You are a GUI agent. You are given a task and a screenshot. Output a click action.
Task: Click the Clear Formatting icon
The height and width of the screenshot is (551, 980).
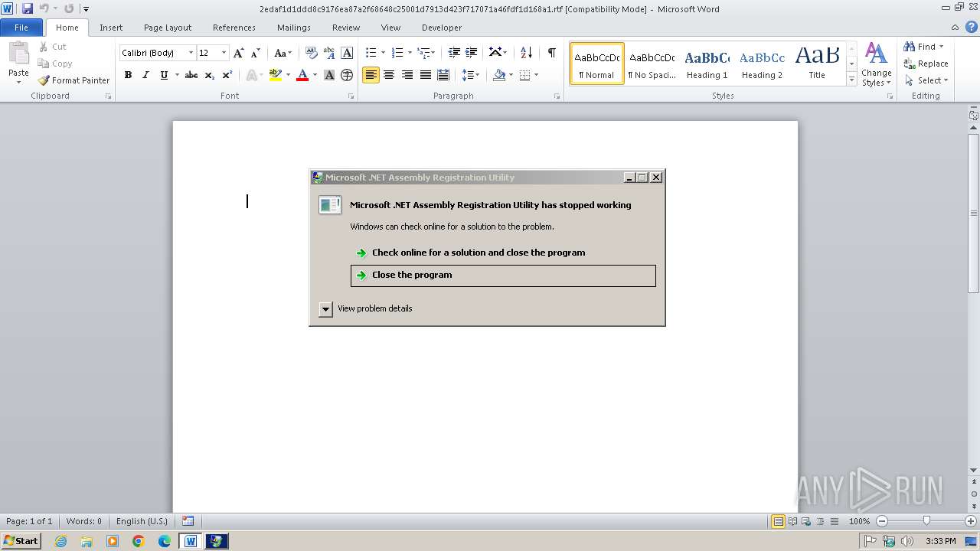click(x=311, y=53)
